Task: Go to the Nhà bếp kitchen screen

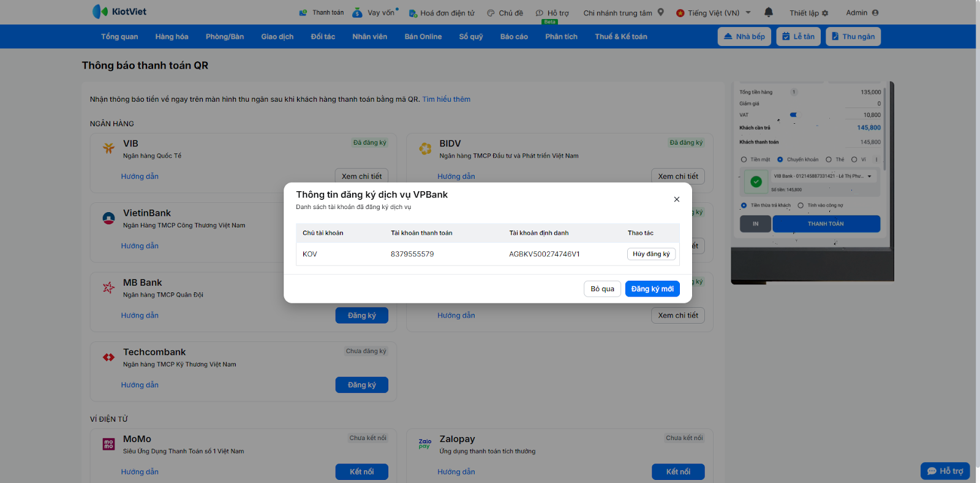Action: (744, 37)
